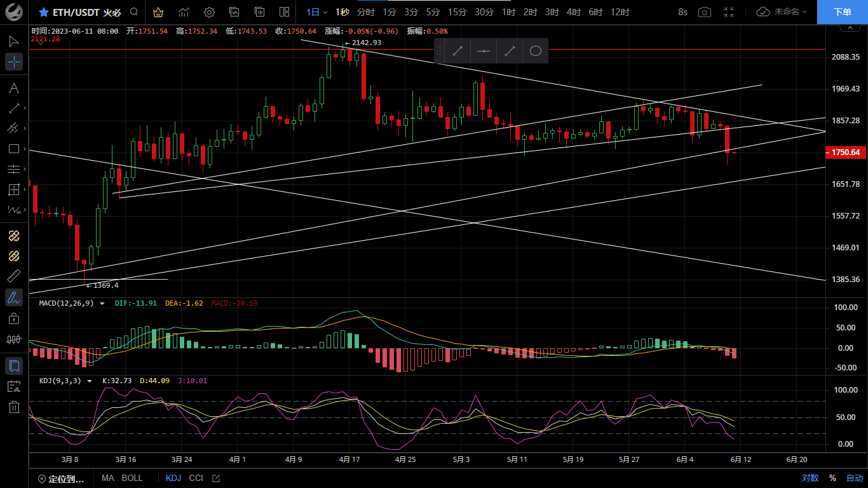The height and width of the screenshot is (488, 868).
Task: Click the trash icon to delete drawings
Action: point(14,407)
